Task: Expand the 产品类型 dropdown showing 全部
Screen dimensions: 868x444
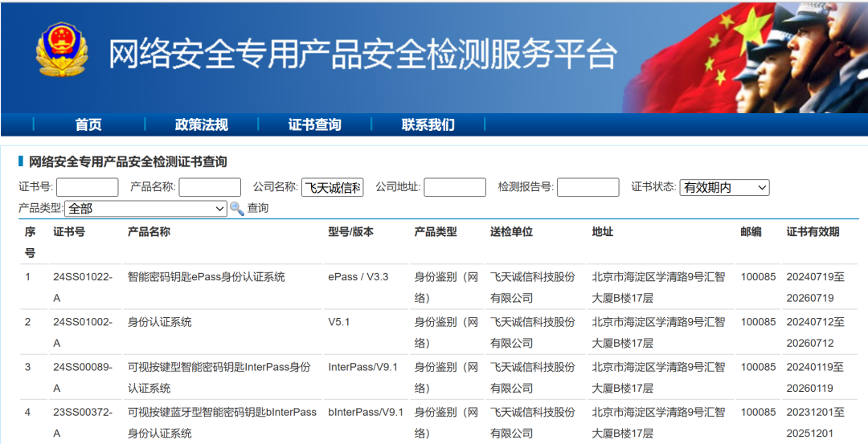Action: point(146,209)
